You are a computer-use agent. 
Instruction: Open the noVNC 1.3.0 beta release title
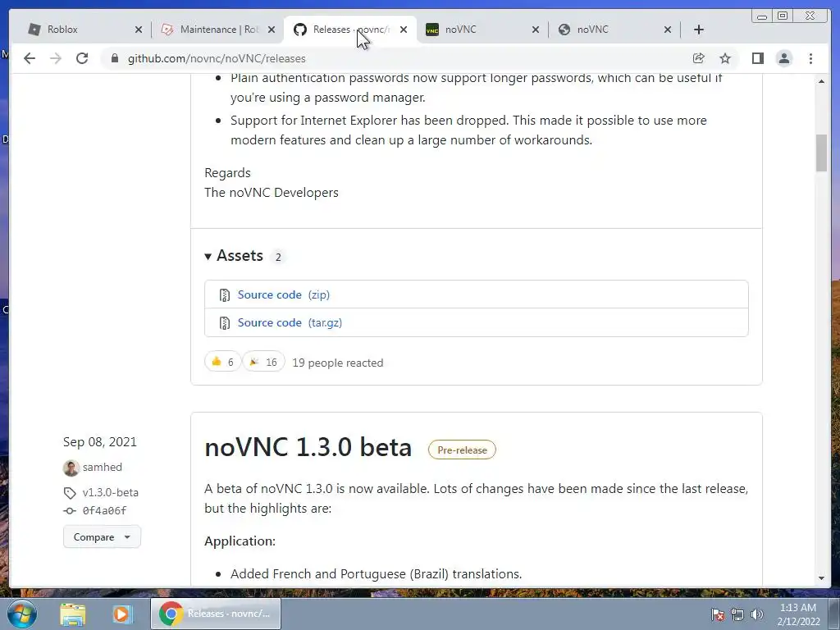click(x=308, y=447)
